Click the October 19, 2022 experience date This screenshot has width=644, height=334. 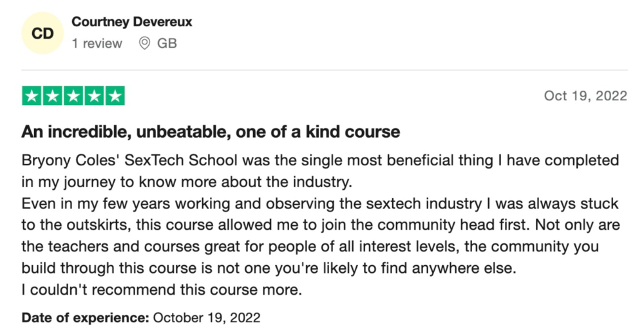(207, 318)
